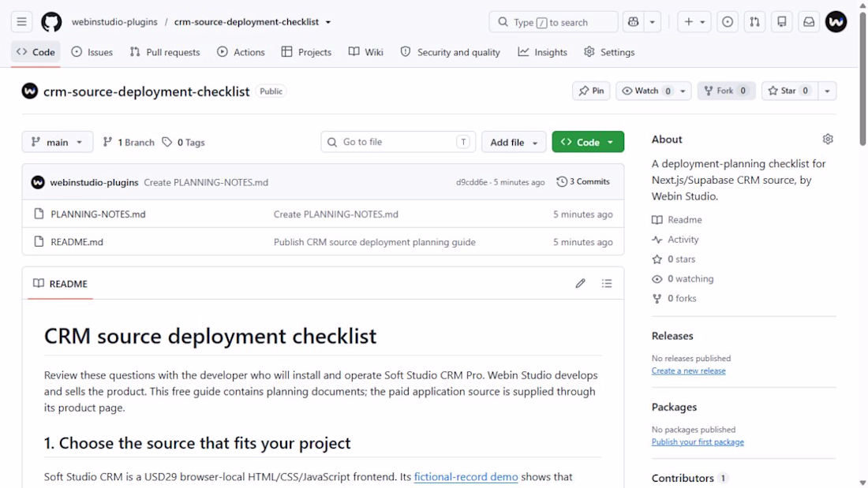Open the Settings tab

(x=609, y=52)
